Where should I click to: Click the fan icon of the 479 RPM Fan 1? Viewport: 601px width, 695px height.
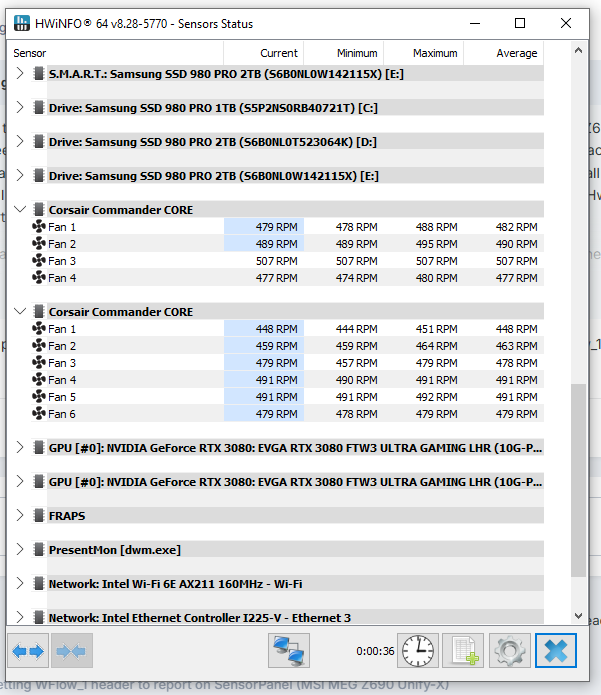coord(39,226)
